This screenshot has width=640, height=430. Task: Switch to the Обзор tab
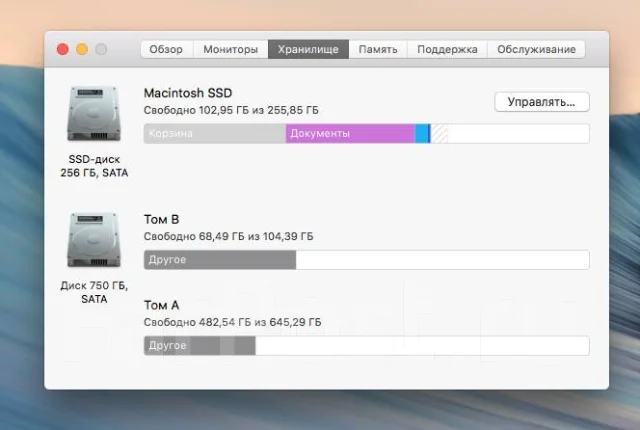pyautogui.click(x=167, y=49)
